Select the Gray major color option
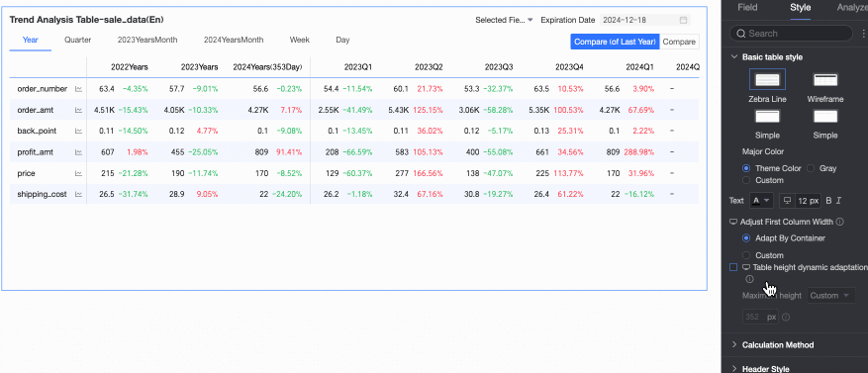 pos(811,168)
